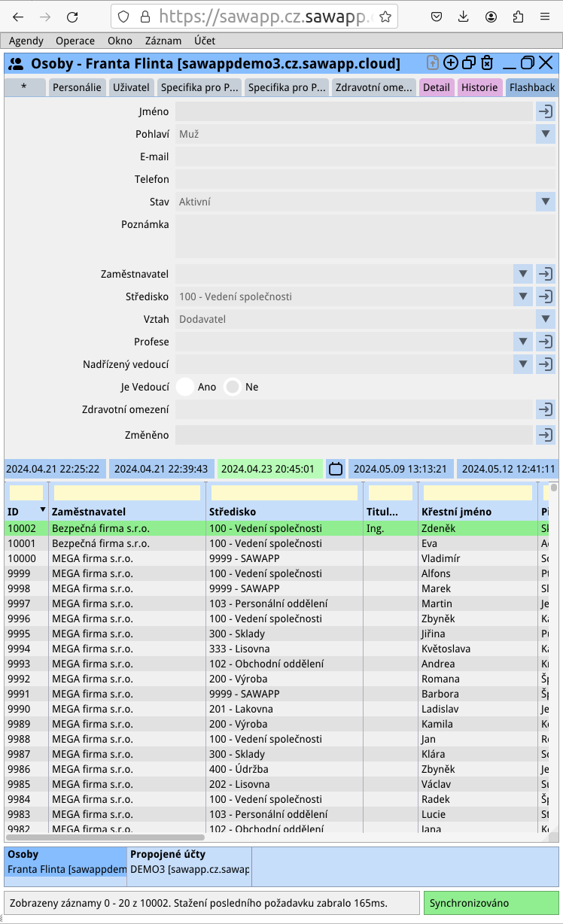This screenshot has height=924, width=563.
Task: Click the filter box above Zaměstnavatel column
Action: (127, 493)
